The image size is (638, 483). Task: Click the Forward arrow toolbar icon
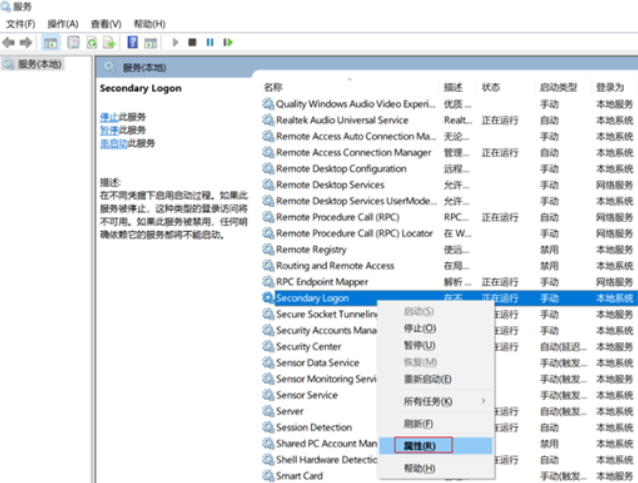click(x=26, y=42)
